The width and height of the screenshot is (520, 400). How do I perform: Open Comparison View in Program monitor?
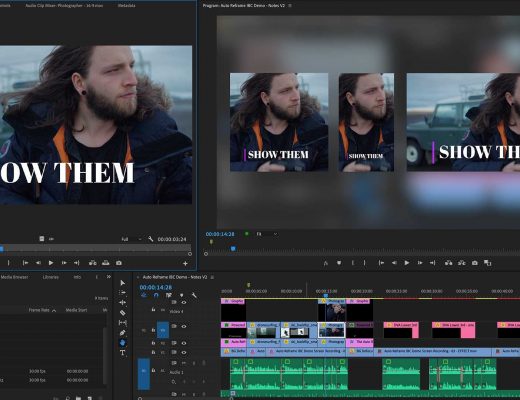pos(488,263)
